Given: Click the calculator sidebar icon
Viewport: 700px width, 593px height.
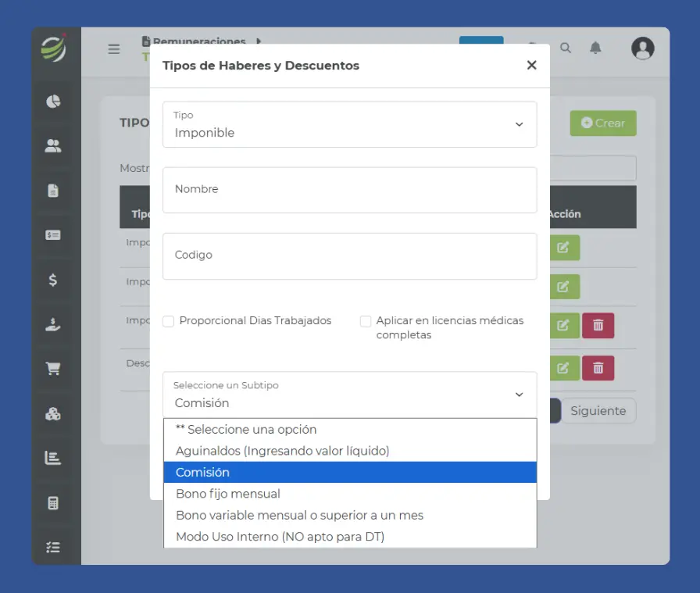Looking at the screenshot, I should pyautogui.click(x=53, y=503).
